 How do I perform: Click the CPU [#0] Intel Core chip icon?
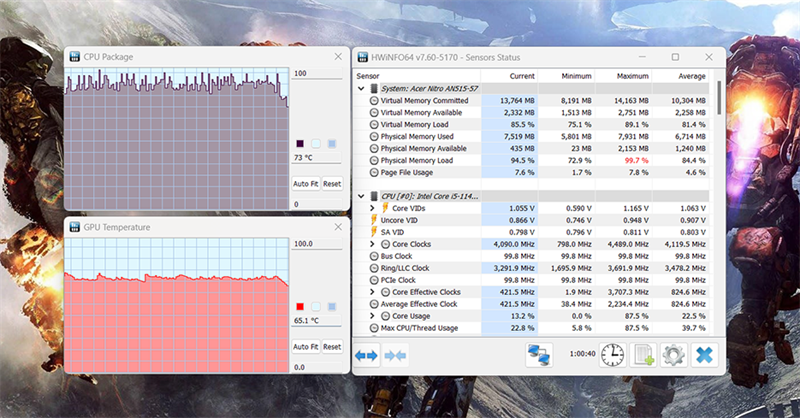[374, 196]
